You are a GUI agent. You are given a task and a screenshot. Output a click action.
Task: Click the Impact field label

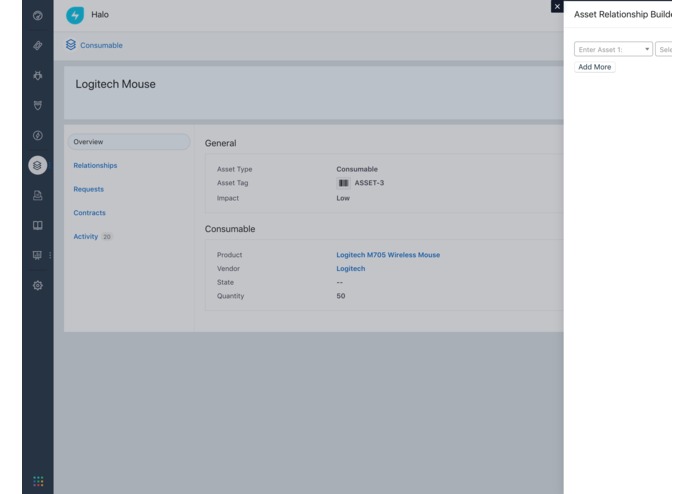(227, 198)
